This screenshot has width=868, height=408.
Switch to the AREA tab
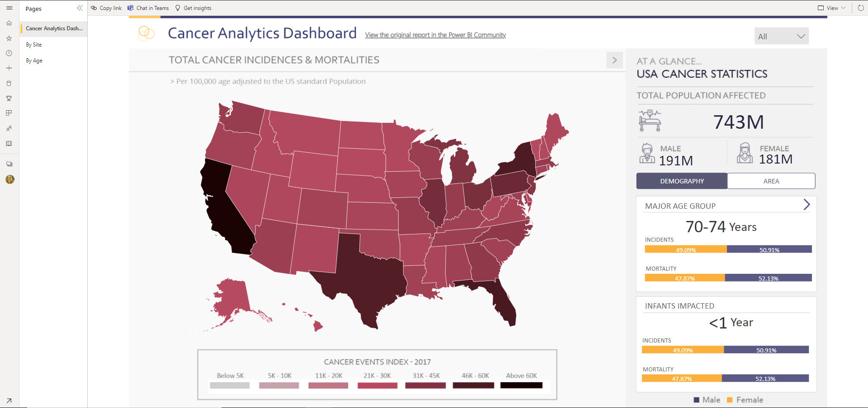click(771, 181)
